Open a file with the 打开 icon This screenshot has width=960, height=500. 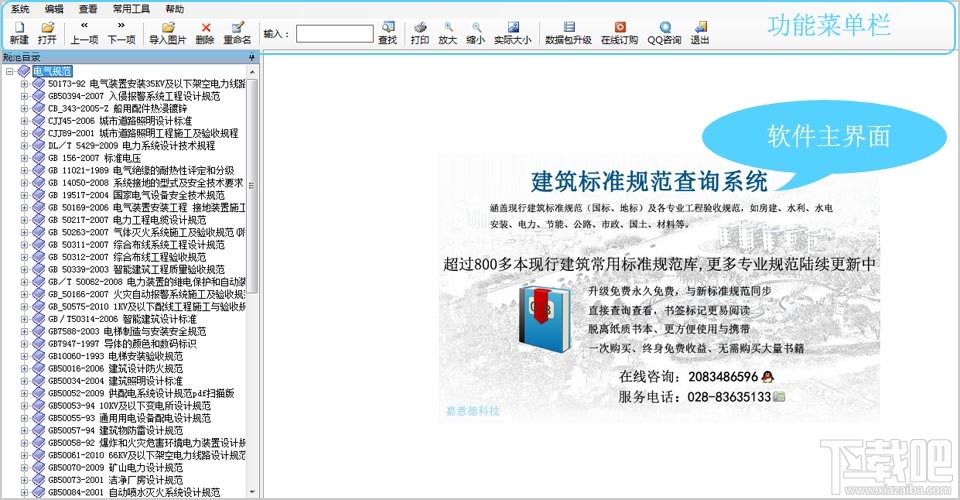[x=47, y=32]
